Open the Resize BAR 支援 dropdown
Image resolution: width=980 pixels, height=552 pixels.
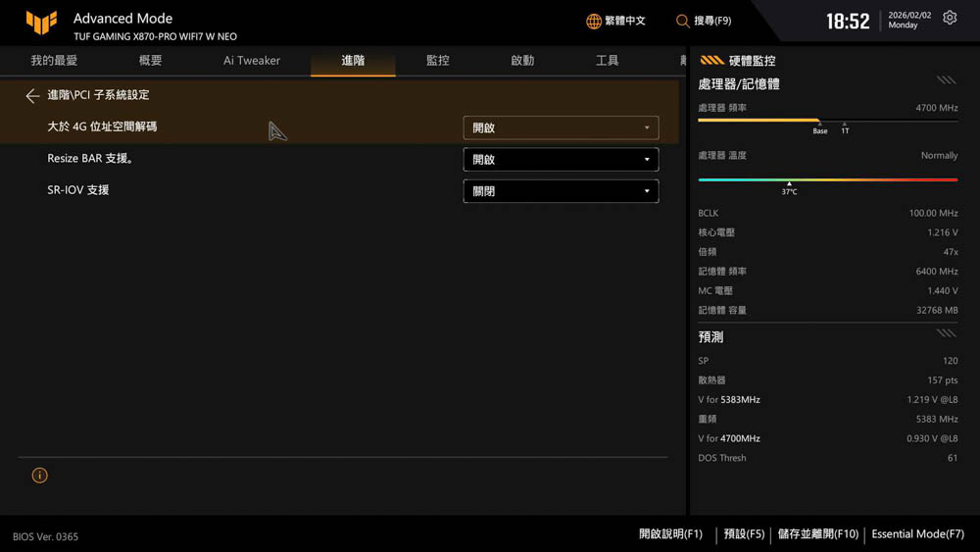coord(560,160)
